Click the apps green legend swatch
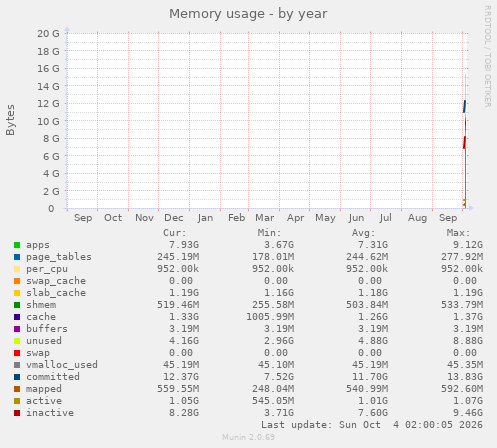 [17, 245]
